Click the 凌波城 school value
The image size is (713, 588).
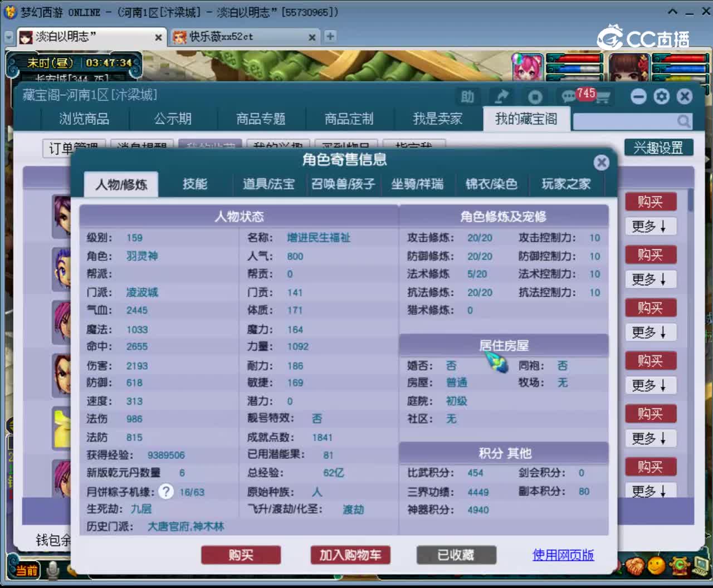(x=142, y=292)
